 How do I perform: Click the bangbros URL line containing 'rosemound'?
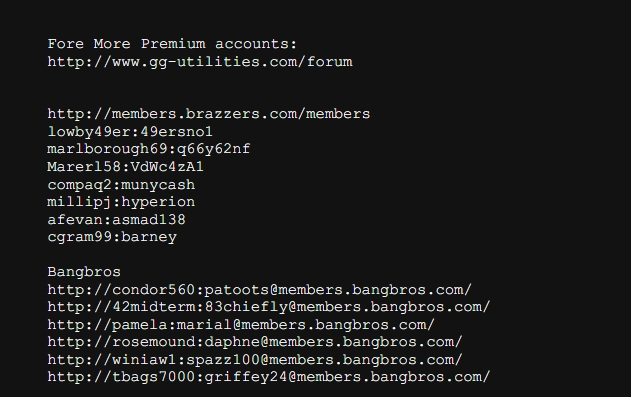(255, 342)
